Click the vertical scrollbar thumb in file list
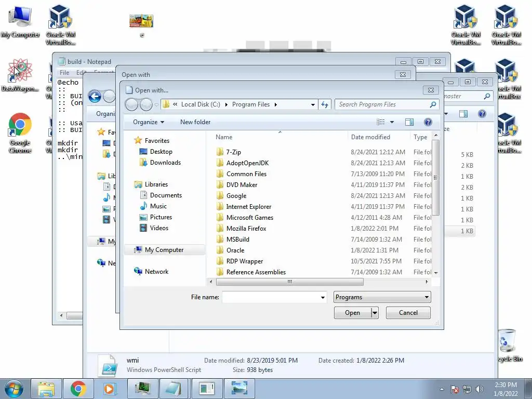The height and width of the screenshot is (399, 532). (x=436, y=178)
